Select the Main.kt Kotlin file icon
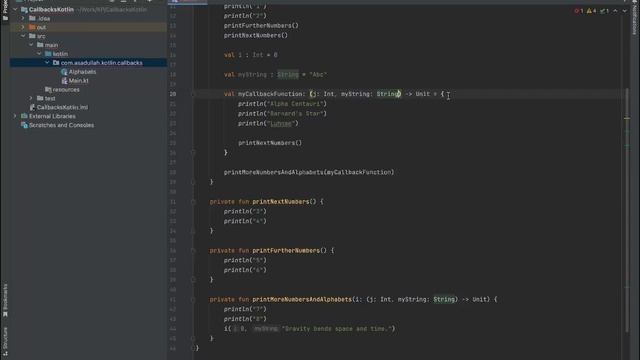 (x=64, y=81)
